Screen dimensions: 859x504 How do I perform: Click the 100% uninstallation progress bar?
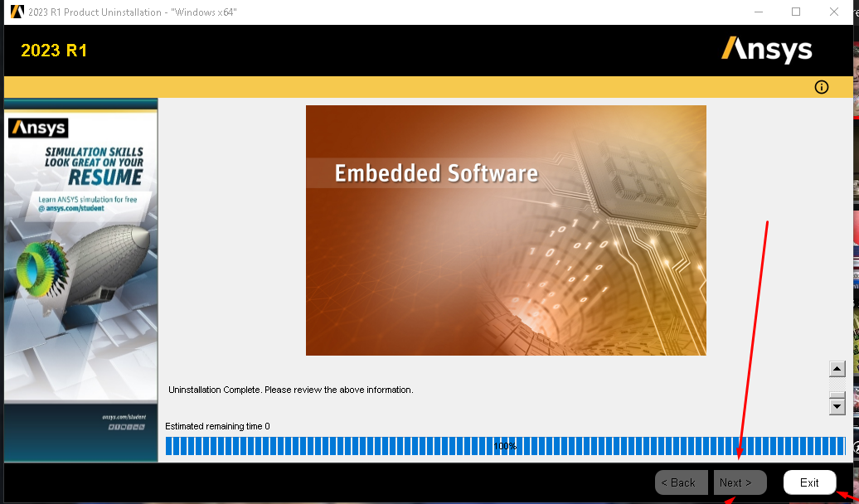(x=505, y=446)
